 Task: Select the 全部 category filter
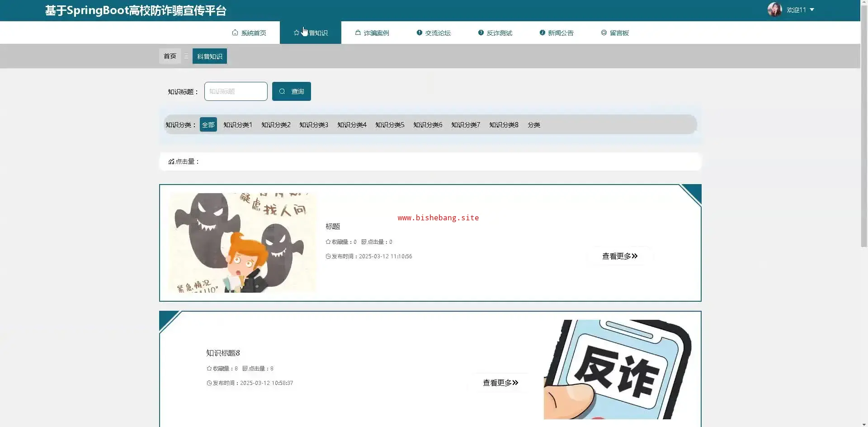point(208,124)
